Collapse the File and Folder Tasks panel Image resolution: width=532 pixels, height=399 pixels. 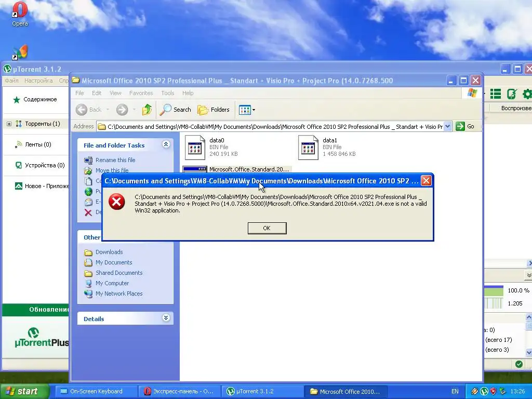tap(166, 144)
